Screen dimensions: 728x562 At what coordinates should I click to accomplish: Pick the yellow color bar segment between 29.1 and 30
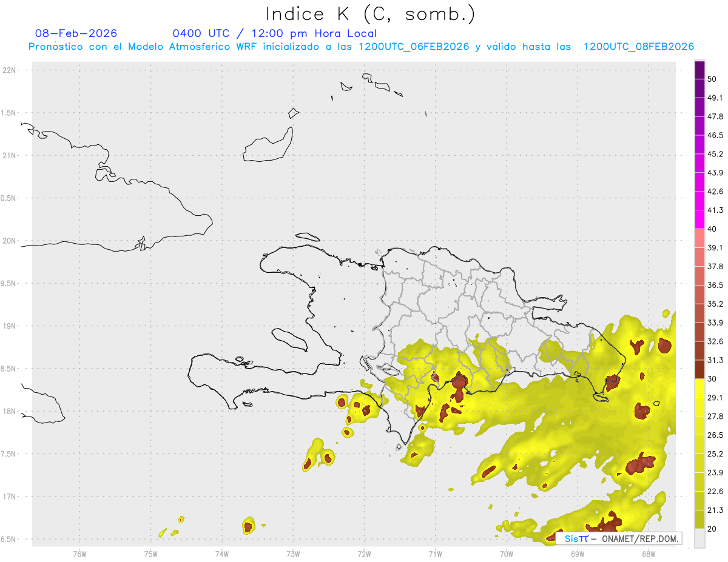click(699, 389)
